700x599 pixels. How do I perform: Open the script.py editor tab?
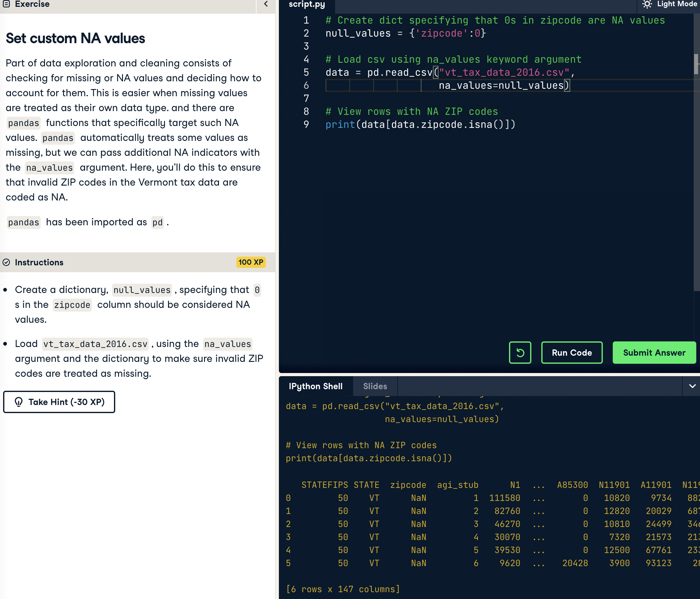(x=307, y=4)
